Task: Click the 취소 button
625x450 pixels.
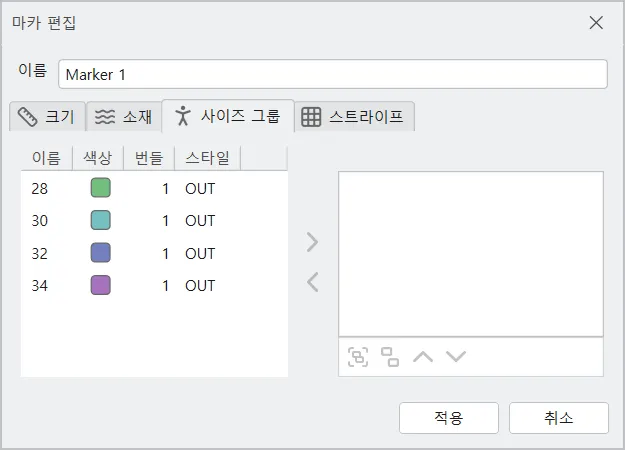Action: click(x=558, y=418)
